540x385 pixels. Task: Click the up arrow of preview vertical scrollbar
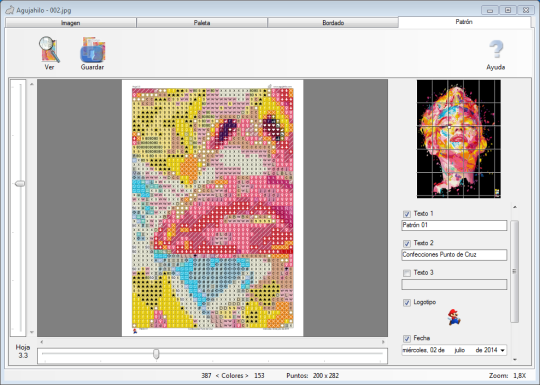coord(32,84)
